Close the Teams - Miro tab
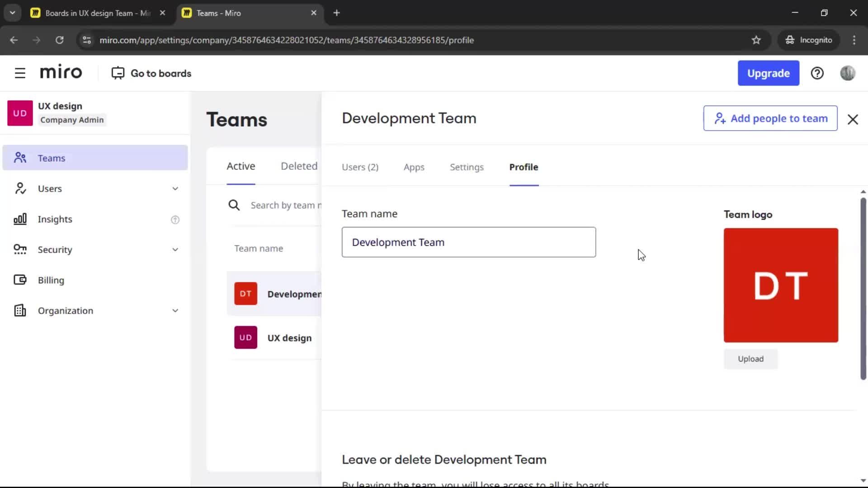This screenshot has width=868, height=488. [x=314, y=13]
